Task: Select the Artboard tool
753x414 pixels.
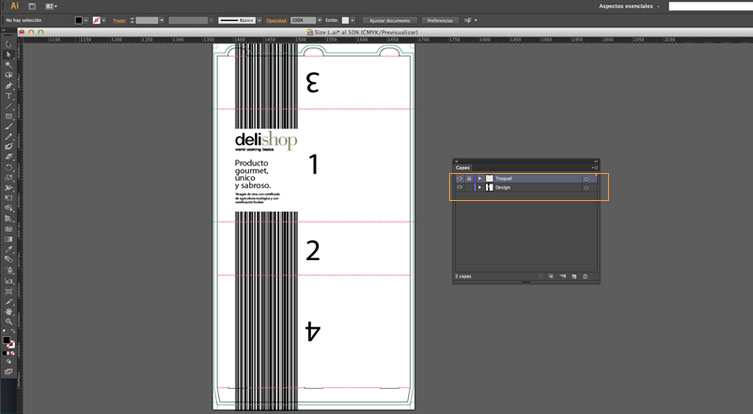Action: [x=8, y=291]
